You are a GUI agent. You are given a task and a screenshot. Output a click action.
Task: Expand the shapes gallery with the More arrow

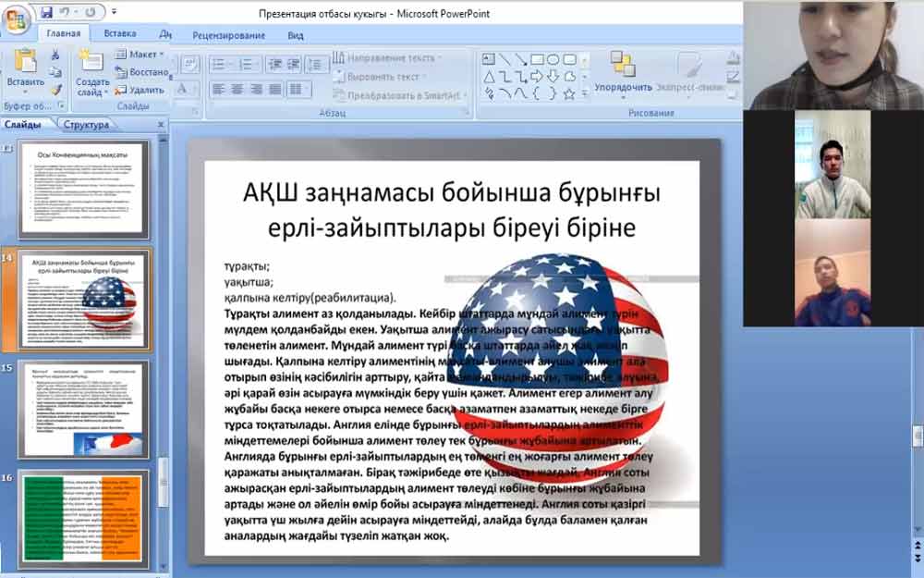[x=586, y=92]
